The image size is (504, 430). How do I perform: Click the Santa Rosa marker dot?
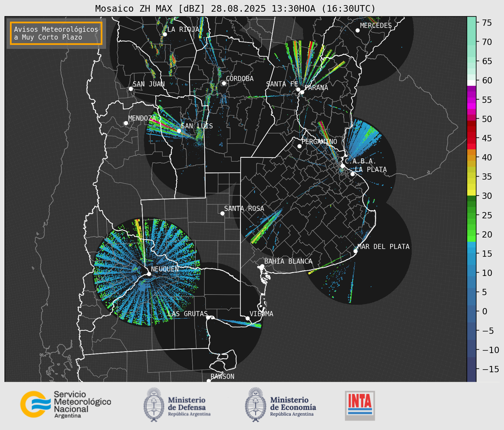(222, 213)
